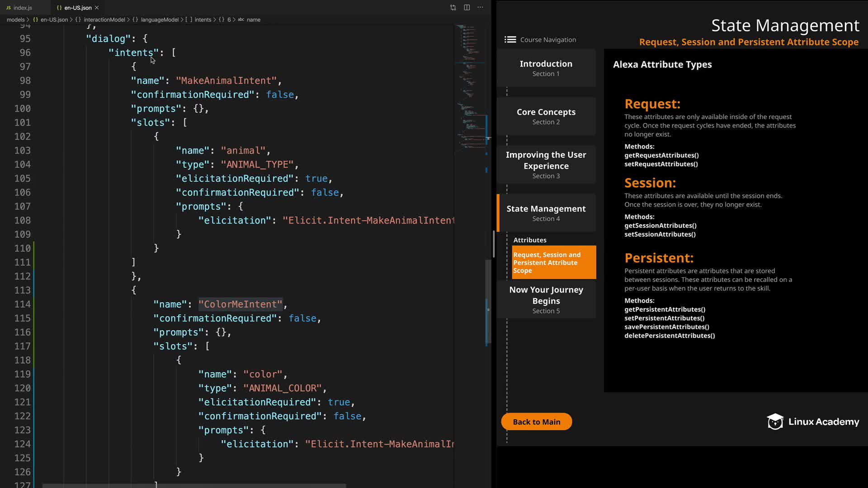Click the horizontal scrollbar of the editor

click(194, 486)
